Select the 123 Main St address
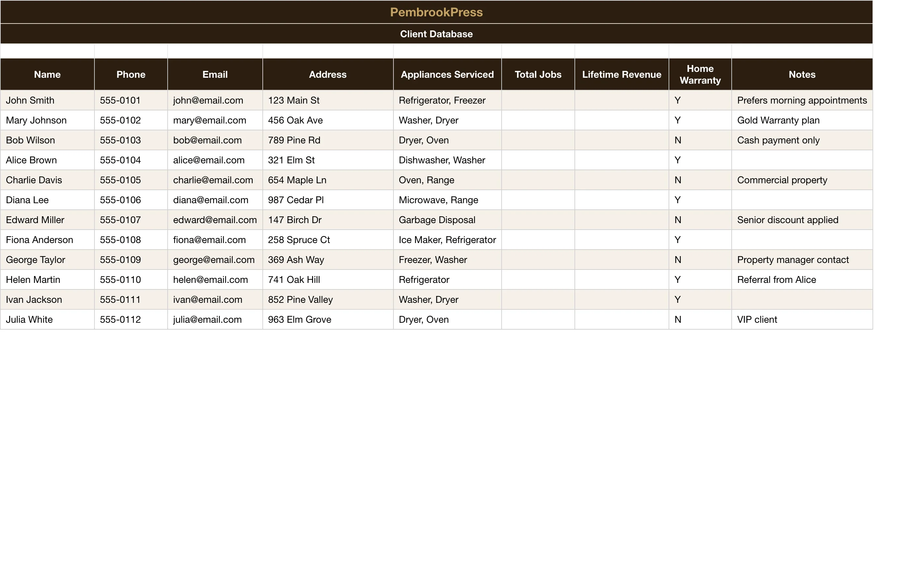Screen dimensions: 915x588 [x=328, y=100]
